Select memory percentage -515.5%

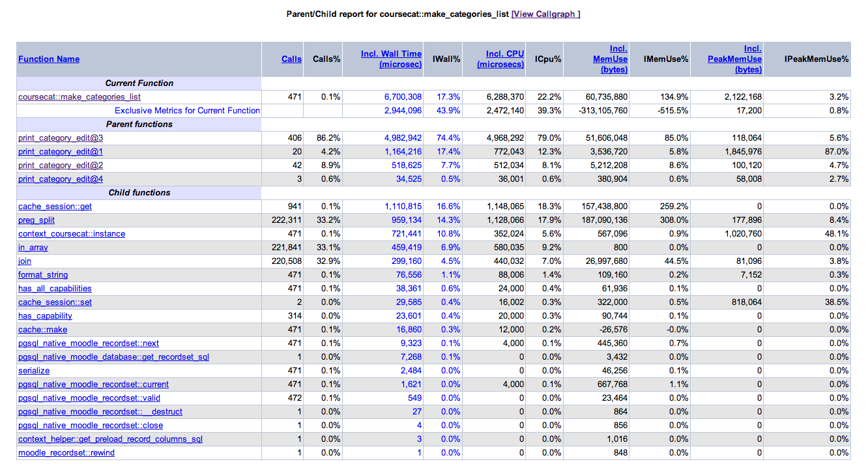pos(673,110)
